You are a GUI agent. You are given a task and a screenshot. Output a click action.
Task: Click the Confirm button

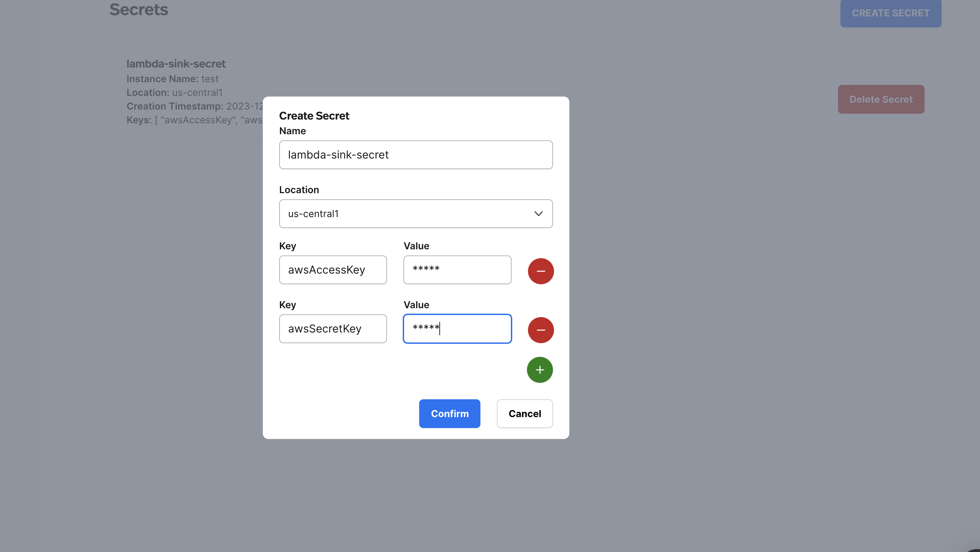coord(449,413)
